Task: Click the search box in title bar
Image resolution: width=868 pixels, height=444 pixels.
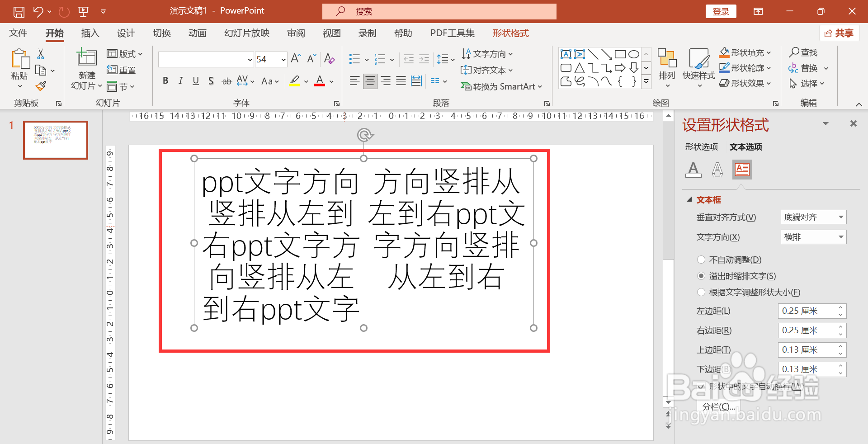Action: (x=439, y=11)
